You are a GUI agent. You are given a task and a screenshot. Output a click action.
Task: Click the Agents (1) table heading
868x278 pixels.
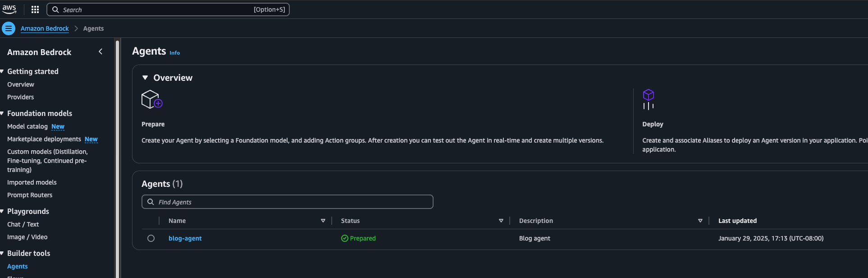coord(162,184)
